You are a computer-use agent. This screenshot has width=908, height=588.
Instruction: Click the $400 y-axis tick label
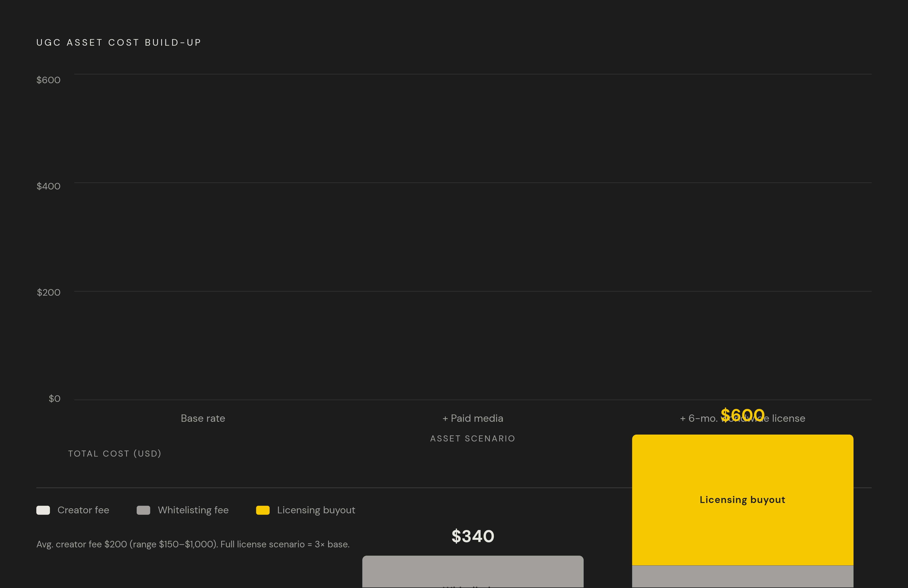(48, 186)
